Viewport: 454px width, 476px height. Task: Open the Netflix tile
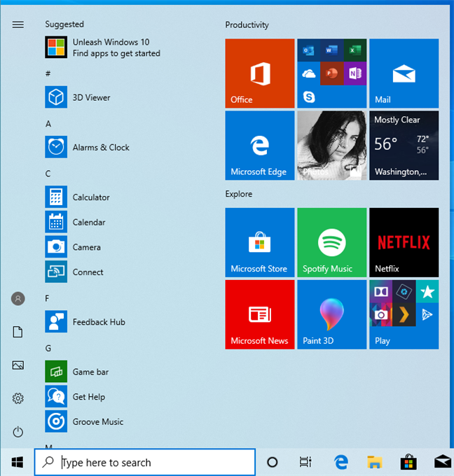[x=404, y=242]
